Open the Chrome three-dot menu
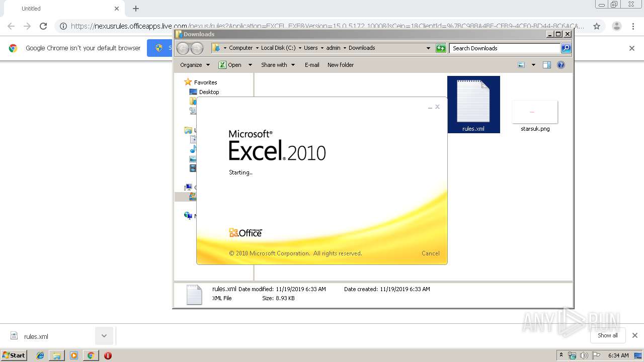This screenshot has width=644, height=362. click(x=633, y=26)
